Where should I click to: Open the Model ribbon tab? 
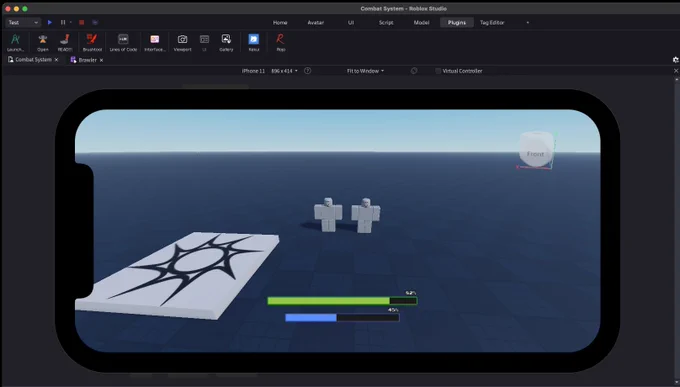coord(421,23)
